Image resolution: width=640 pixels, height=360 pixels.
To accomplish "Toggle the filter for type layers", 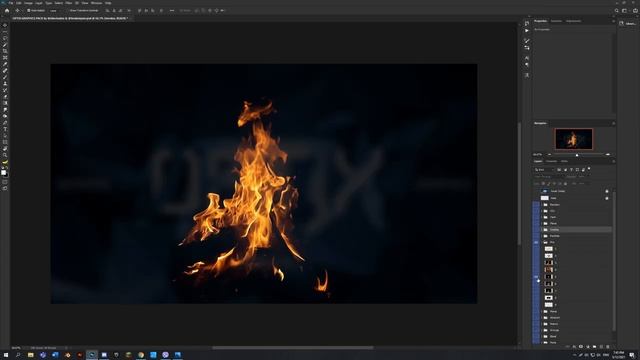I will click(x=571, y=170).
